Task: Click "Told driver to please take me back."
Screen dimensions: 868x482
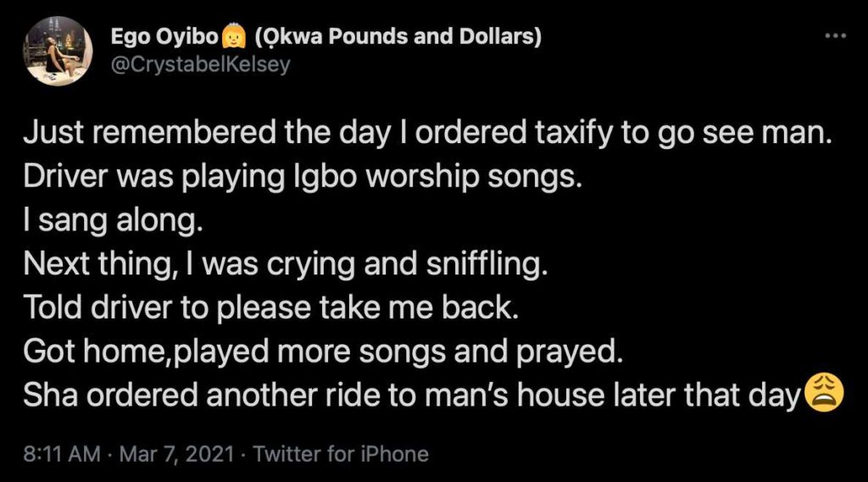Action: [x=270, y=309]
